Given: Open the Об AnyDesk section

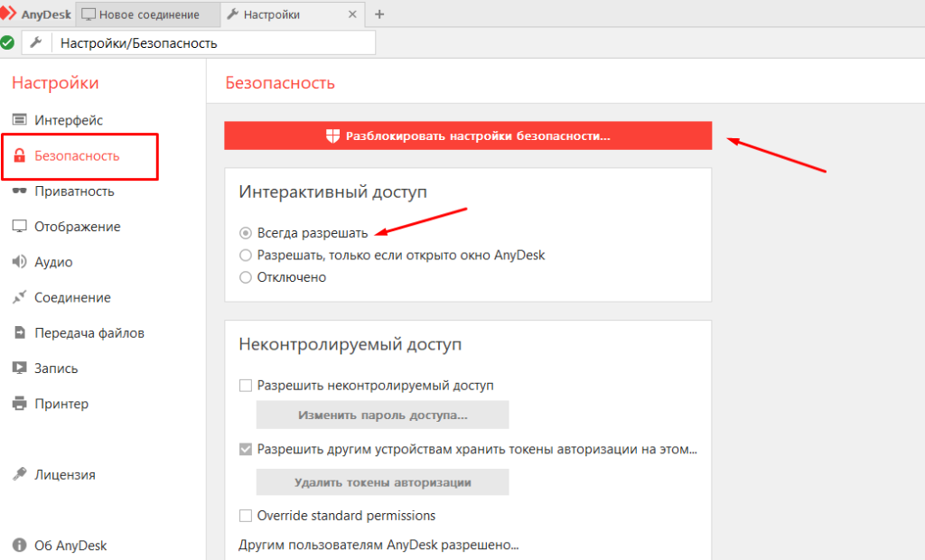Looking at the screenshot, I should pyautogui.click(x=70, y=546).
